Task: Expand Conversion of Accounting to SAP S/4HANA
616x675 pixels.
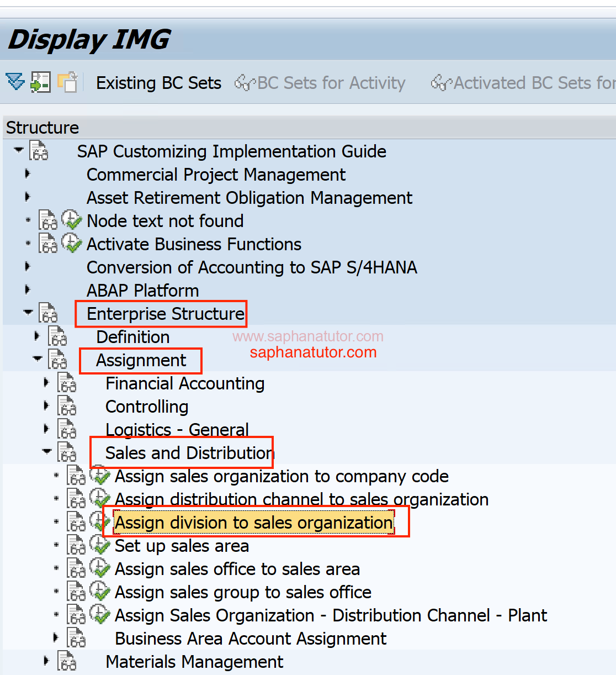Action: (x=28, y=266)
